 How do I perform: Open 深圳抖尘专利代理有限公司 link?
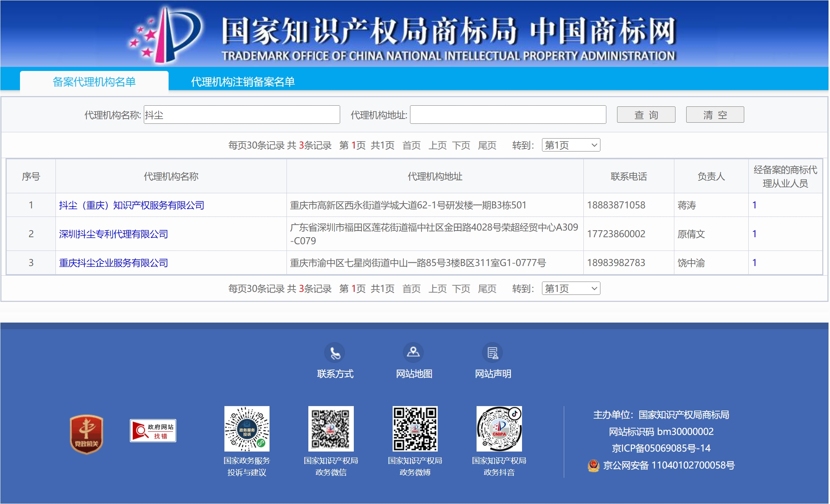click(x=114, y=234)
